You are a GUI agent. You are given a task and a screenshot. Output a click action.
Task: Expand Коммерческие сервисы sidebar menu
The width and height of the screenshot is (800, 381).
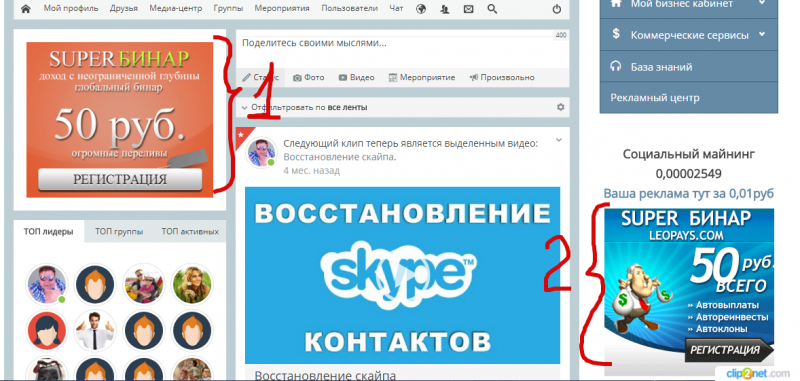tap(689, 35)
